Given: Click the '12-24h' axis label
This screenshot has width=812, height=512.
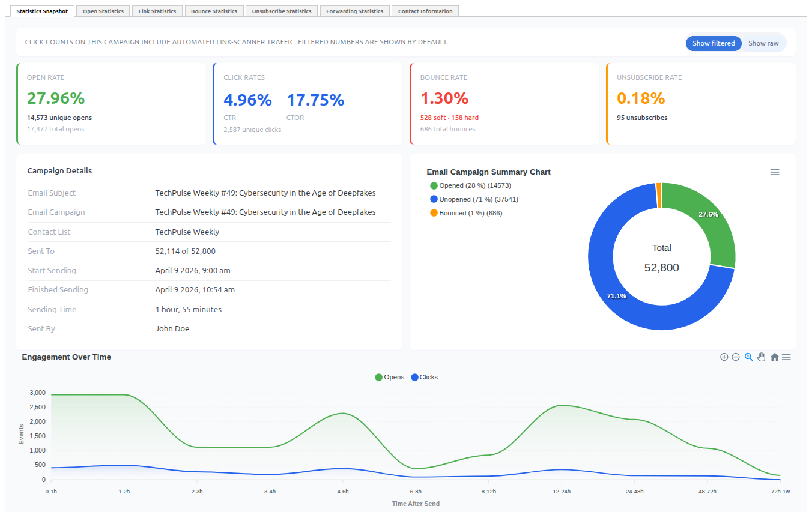Looking at the screenshot, I should pyautogui.click(x=562, y=492).
